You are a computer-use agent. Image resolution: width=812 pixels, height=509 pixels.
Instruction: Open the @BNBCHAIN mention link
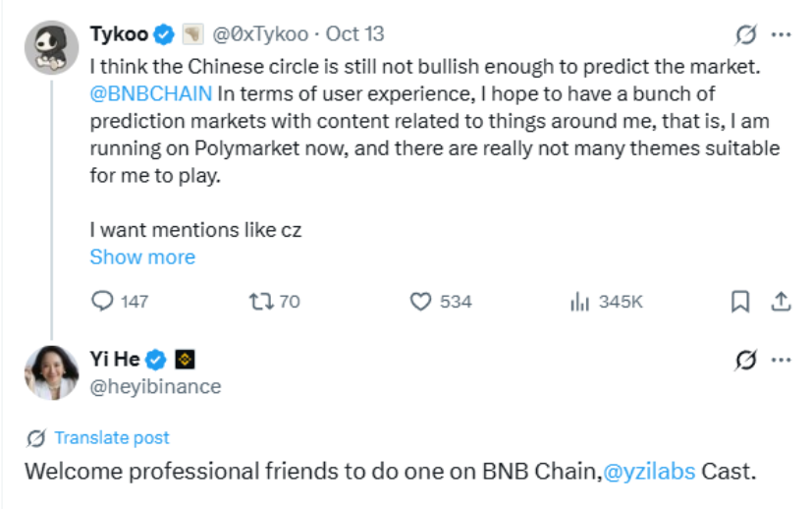151,94
